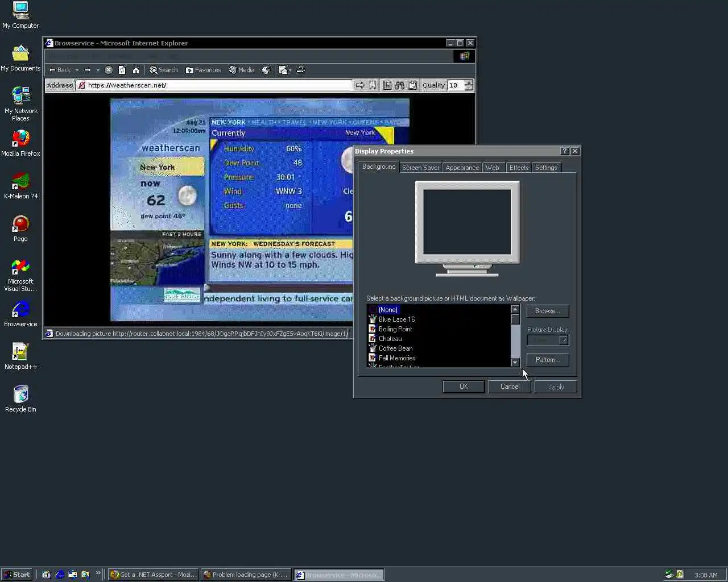Image resolution: width=728 pixels, height=582 pixels.
Task: Select the K-Meleon 74 desktop icon
Action: pos(20,186)
